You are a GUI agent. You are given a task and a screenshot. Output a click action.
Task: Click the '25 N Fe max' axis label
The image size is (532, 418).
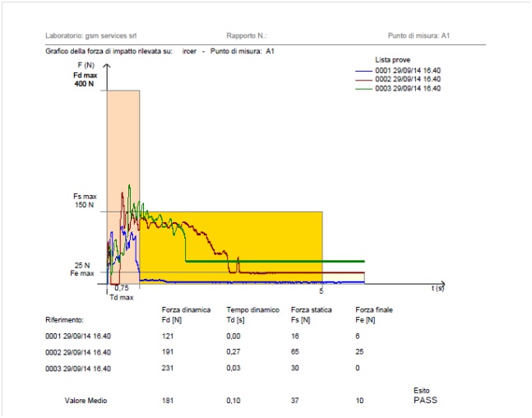[82, 269]
